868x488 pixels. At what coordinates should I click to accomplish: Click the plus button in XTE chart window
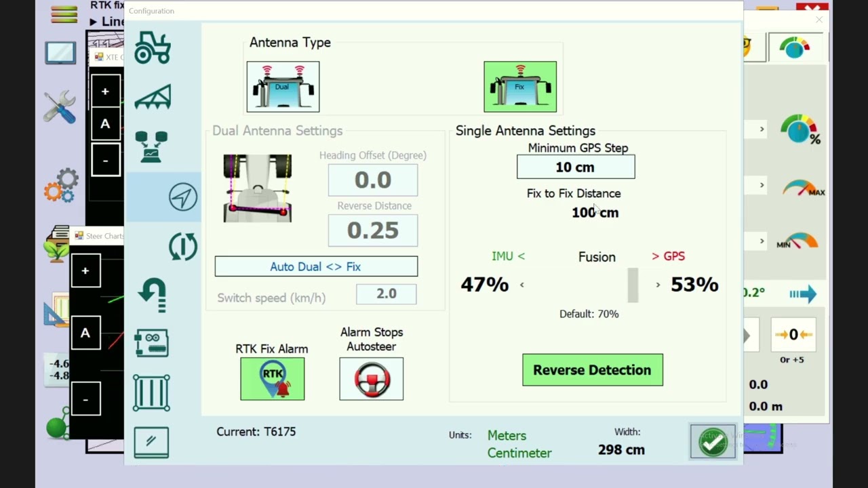pos(105,91)
